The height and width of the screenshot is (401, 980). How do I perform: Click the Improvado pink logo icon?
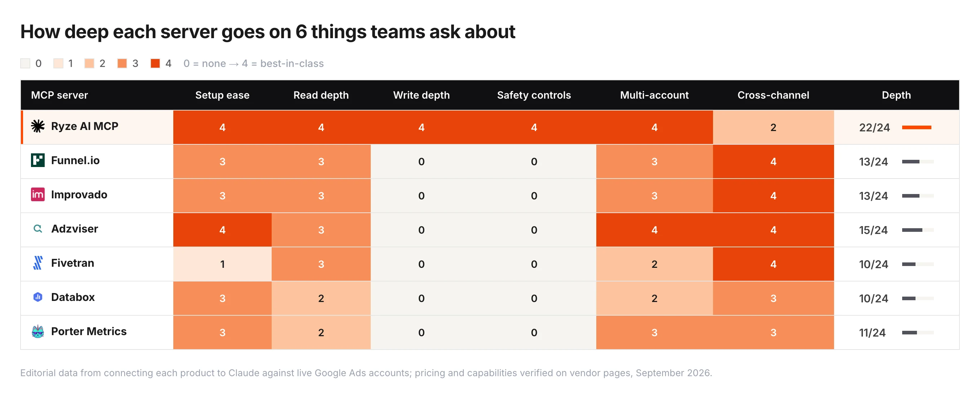pyautogui.click(x=38, y=195)
